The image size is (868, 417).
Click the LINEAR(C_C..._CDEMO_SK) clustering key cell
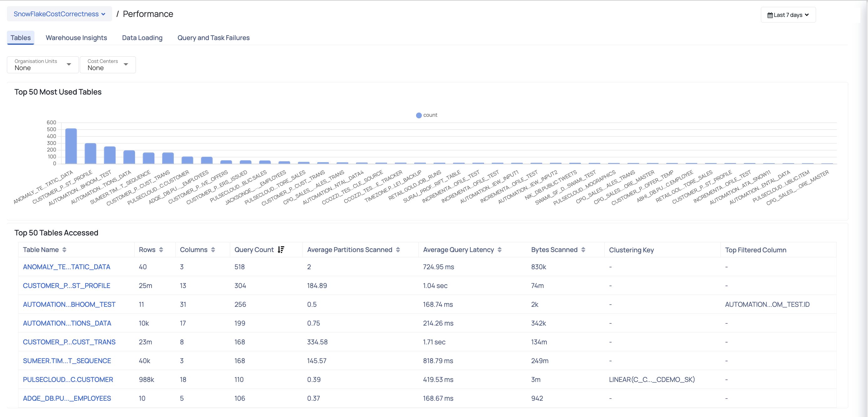(652, 380)
